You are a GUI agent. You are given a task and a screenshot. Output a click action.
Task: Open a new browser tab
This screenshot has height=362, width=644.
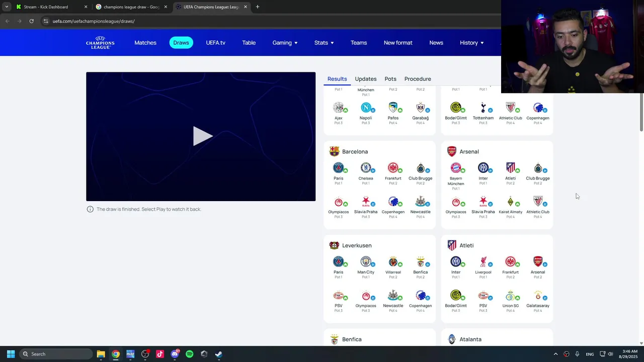pos(258,7)
